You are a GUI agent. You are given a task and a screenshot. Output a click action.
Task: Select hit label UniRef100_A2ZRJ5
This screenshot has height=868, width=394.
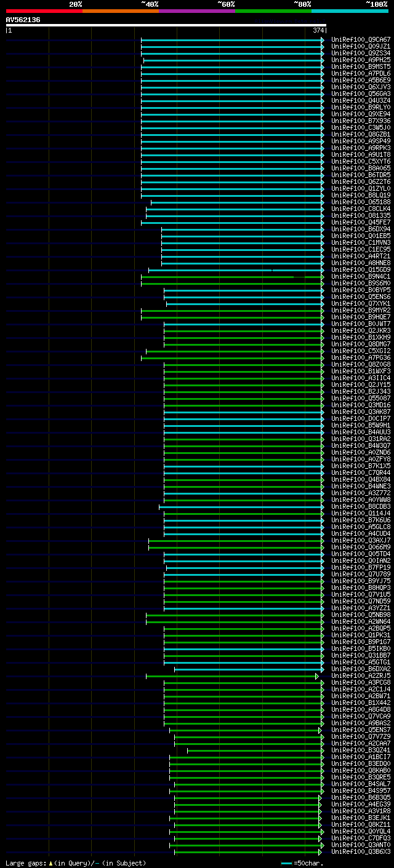(x=361, y=675)
